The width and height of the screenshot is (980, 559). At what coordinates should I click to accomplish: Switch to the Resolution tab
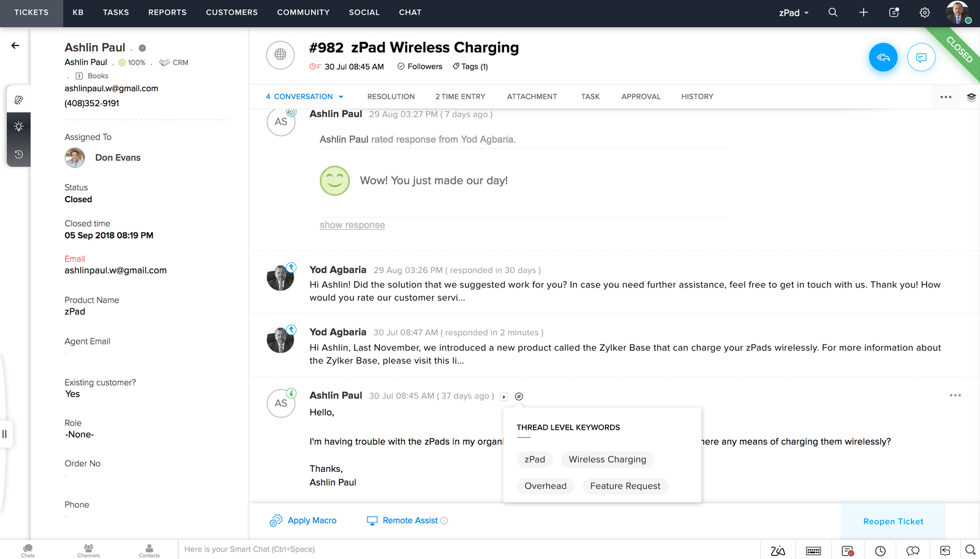pos(391,97)
